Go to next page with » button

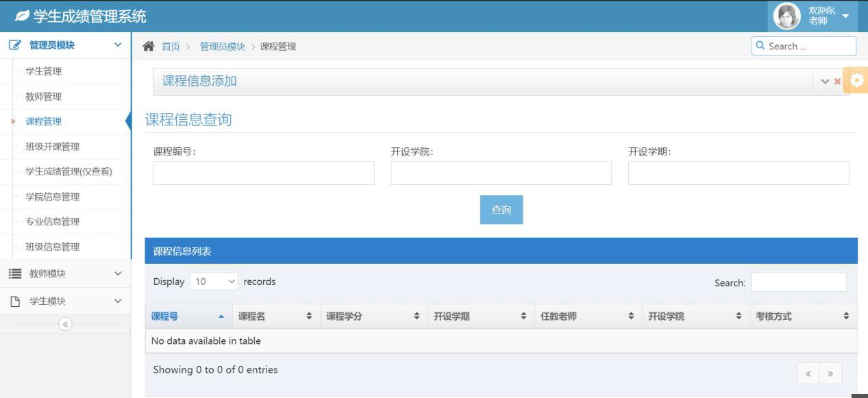click(830, 373)
